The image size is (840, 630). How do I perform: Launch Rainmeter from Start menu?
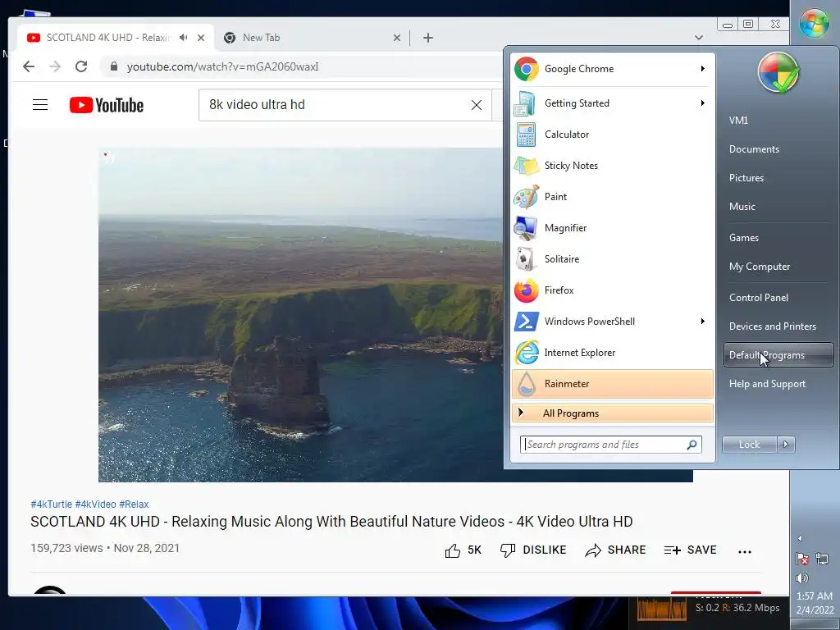click(612, 384)
